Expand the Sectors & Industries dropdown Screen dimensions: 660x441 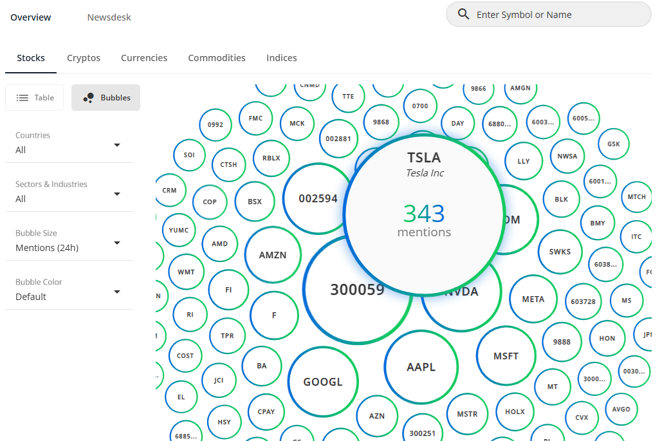(x=69, y=193)
